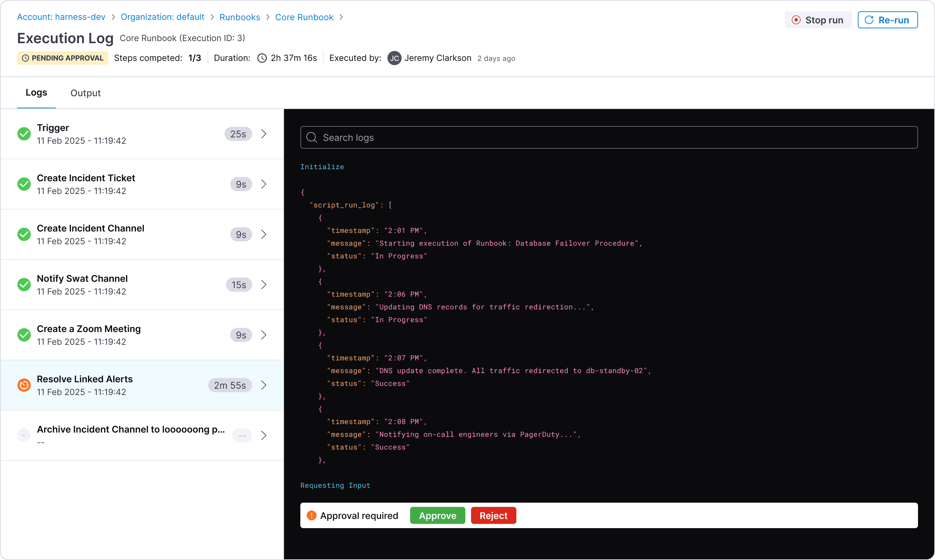Click the Re-run button
Image resolution: width=935 pixels, height=560 pixels.
[887, 20]
